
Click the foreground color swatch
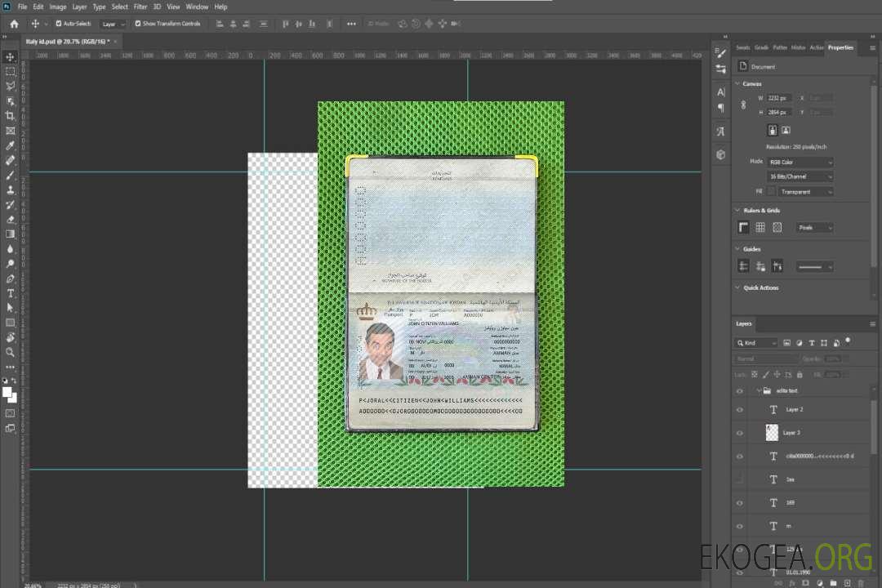click(7, 392)
